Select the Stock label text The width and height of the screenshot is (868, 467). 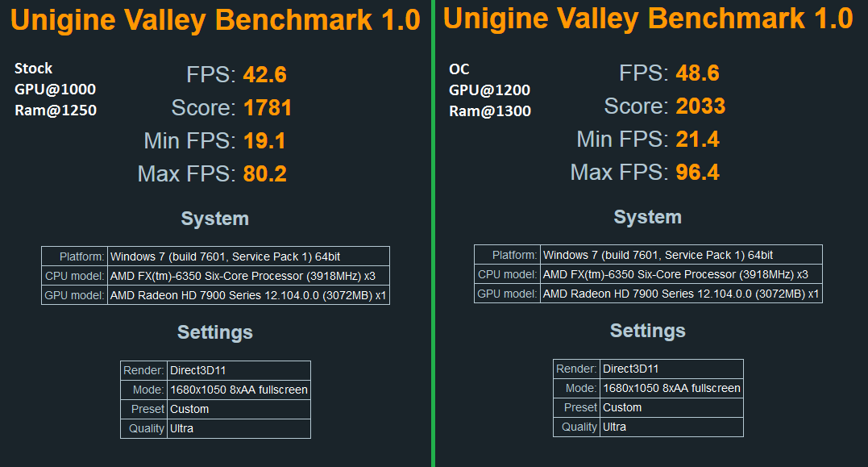(33, 68)
